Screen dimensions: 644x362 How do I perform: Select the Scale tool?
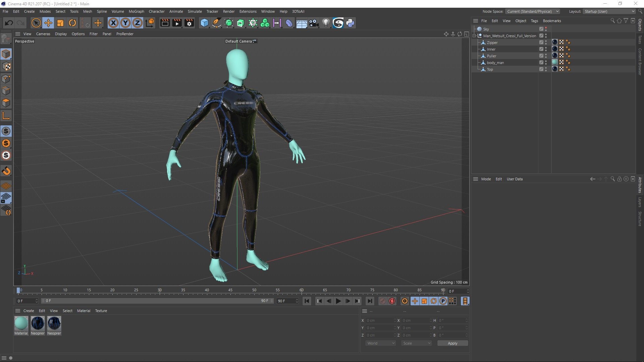(60, 23)
